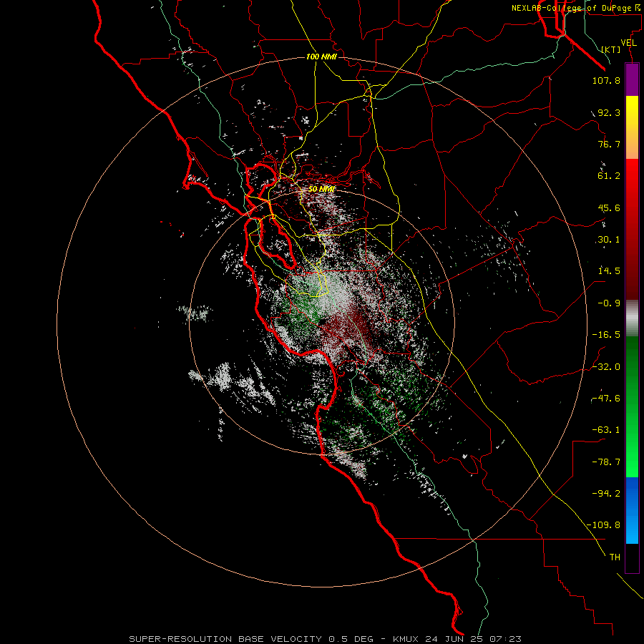The width and height of the screenshot is (644, 644).
Task: Select the -0.9 velocity scale value
Action: (609, 303)
